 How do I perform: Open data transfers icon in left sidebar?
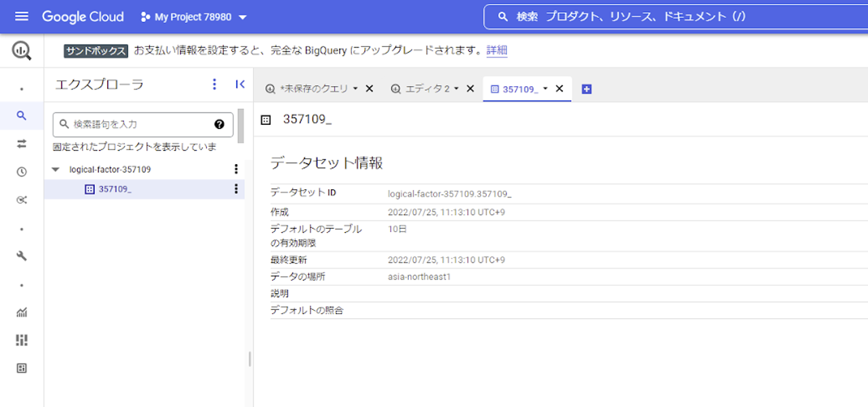(22, 144)
